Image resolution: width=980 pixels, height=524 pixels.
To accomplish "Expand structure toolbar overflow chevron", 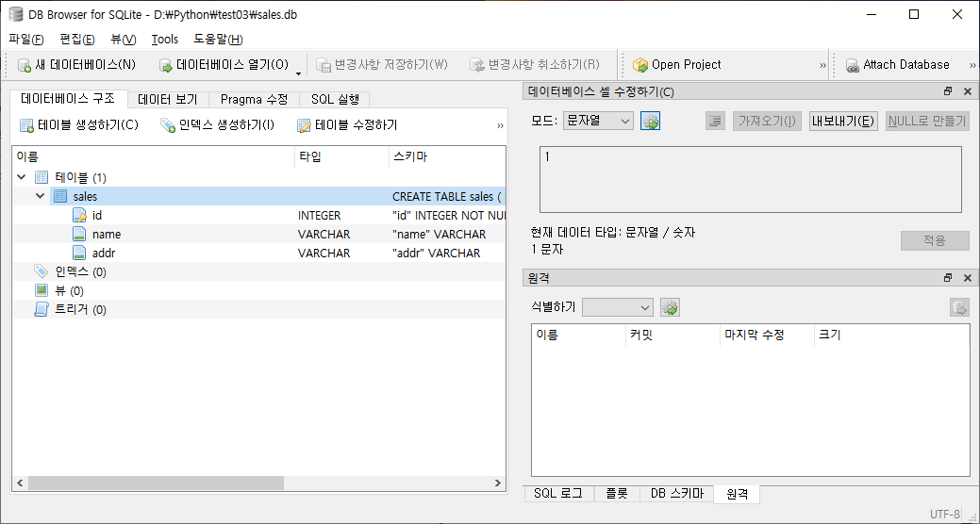I will click(500, 125).
